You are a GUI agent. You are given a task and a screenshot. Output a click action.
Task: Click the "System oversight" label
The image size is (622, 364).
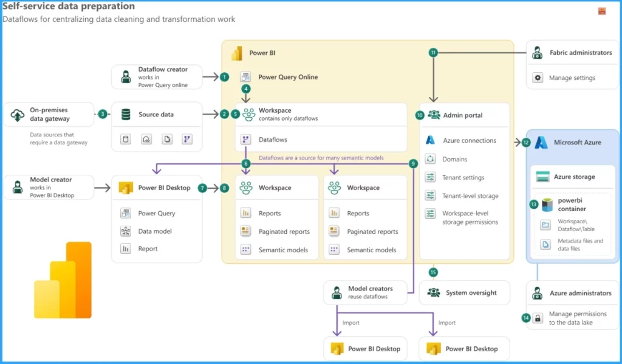[x=471, y=292]
